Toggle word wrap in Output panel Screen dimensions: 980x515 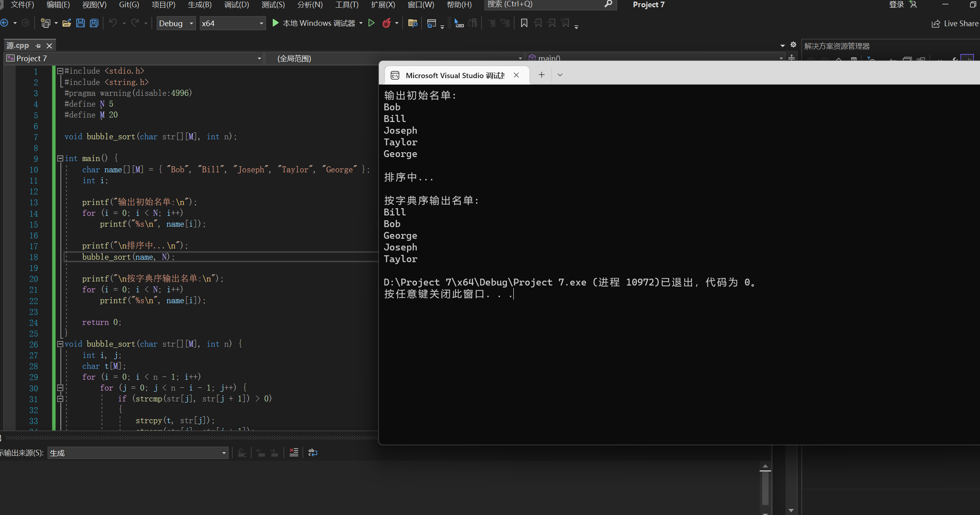pyautogui.click(x=313, y=453)
